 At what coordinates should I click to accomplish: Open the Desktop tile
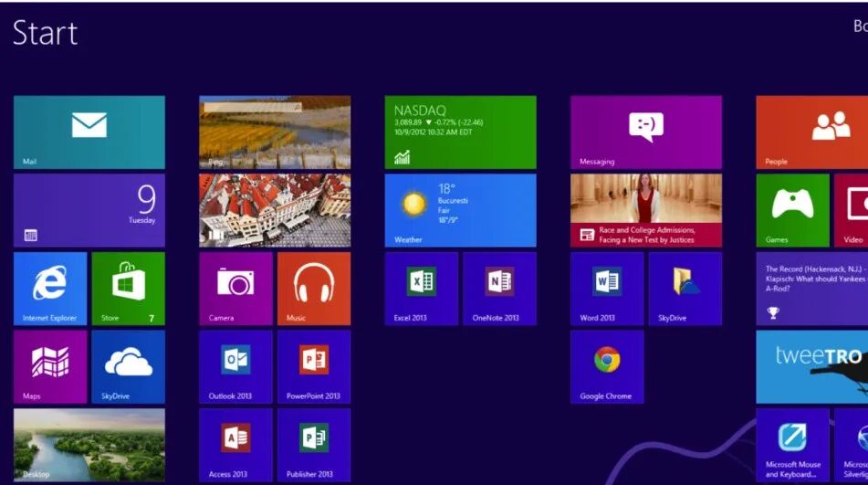pyautogui.click(x=89, y=445)
